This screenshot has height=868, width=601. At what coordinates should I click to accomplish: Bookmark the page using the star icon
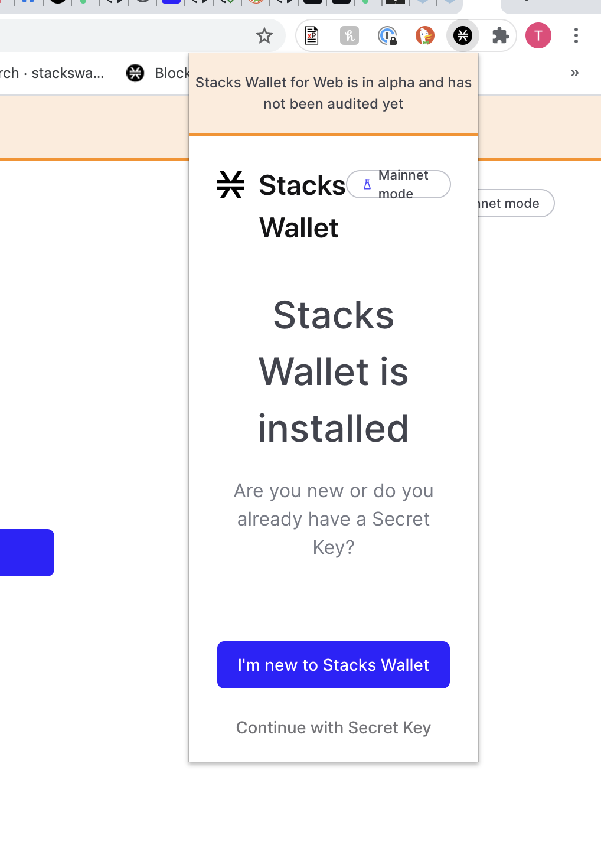[x=264, y=35]
